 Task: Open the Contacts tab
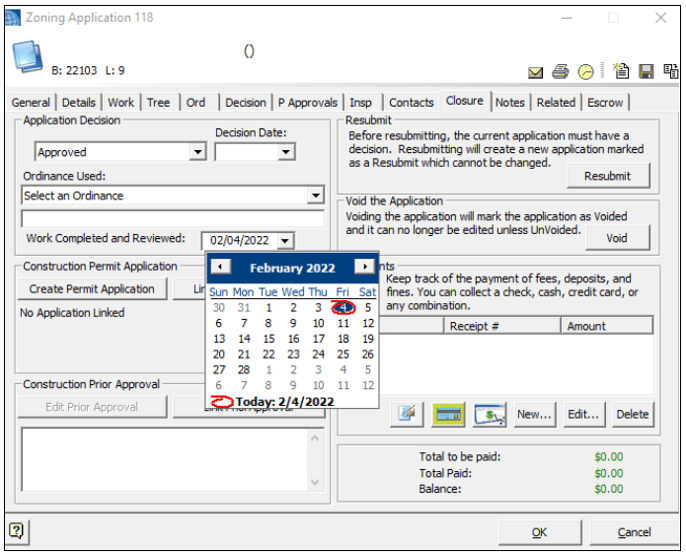pyautogui.click(x=411, y=103)
